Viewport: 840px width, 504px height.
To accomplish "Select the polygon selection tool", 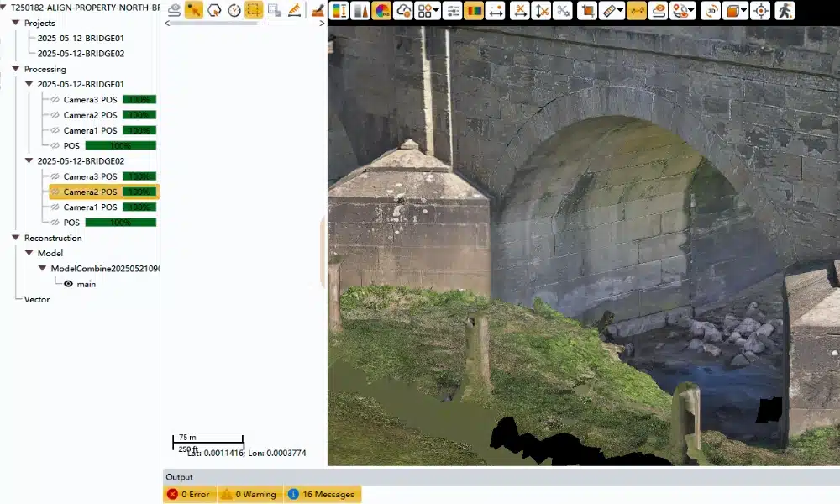I will 214,11.
